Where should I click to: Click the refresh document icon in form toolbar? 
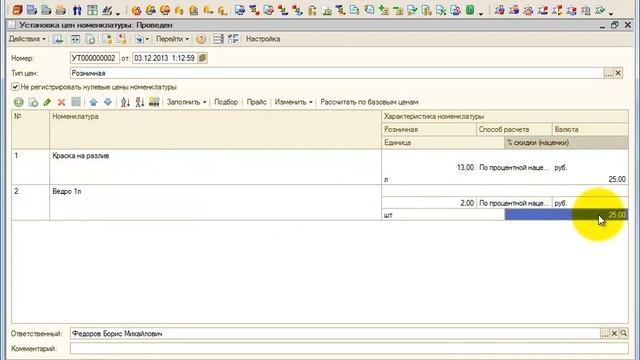click(x=76, y=39)
